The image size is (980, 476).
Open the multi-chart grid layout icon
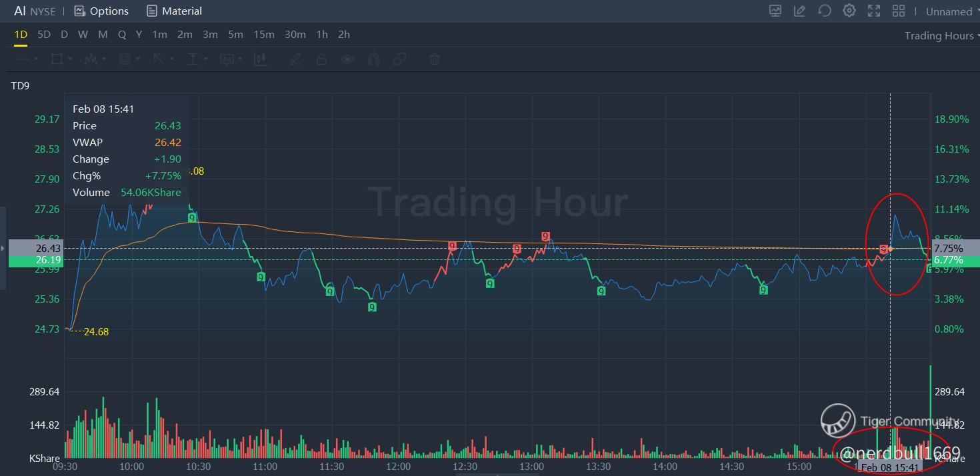[899, 11]
